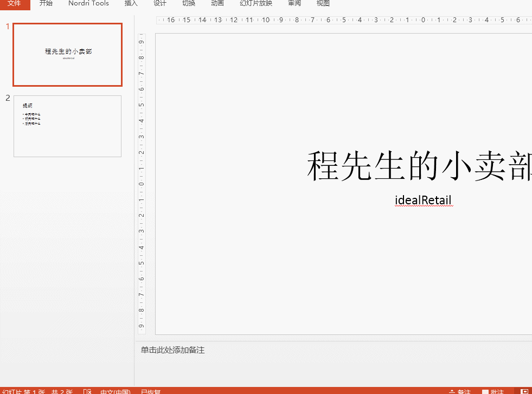Toggle the 批注 comments pane

click(x=492, y=390)
